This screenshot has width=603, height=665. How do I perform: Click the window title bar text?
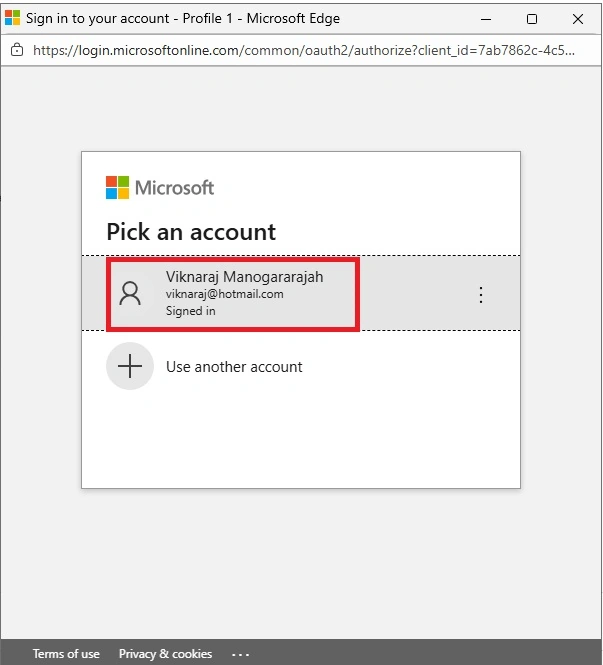[183, 19]
